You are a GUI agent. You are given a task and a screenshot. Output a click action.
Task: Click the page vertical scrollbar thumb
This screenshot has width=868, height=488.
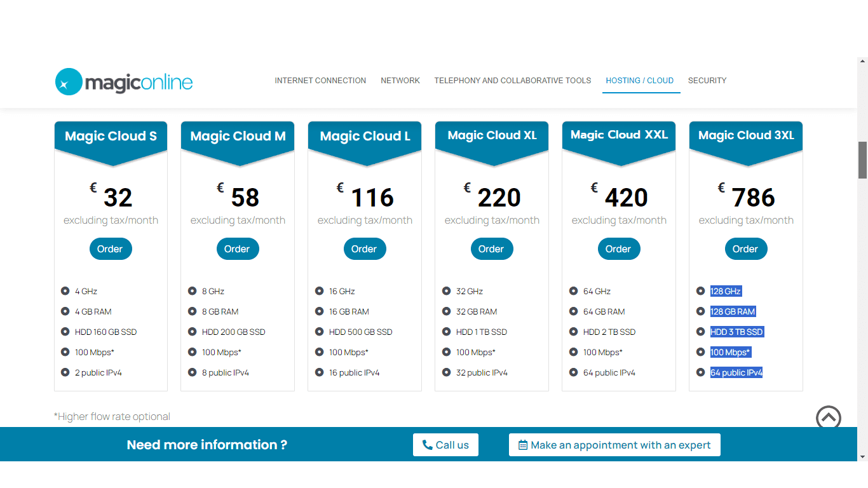pos(862,160)
